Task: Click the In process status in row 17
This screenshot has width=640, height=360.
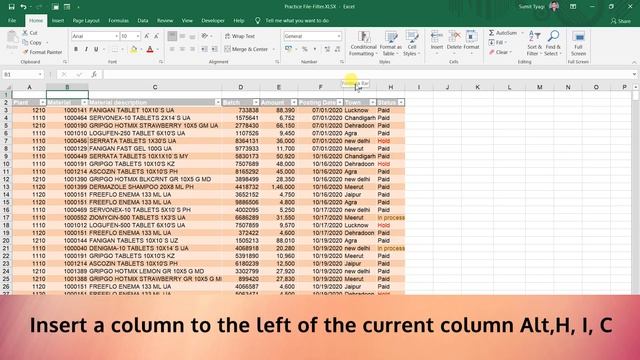Action: pos(391,218)
